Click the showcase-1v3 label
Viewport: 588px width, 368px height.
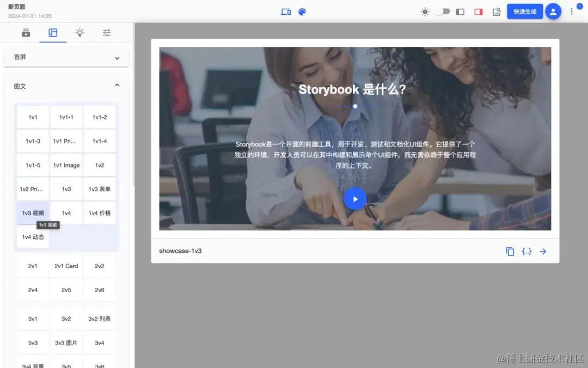pos(180,251)
